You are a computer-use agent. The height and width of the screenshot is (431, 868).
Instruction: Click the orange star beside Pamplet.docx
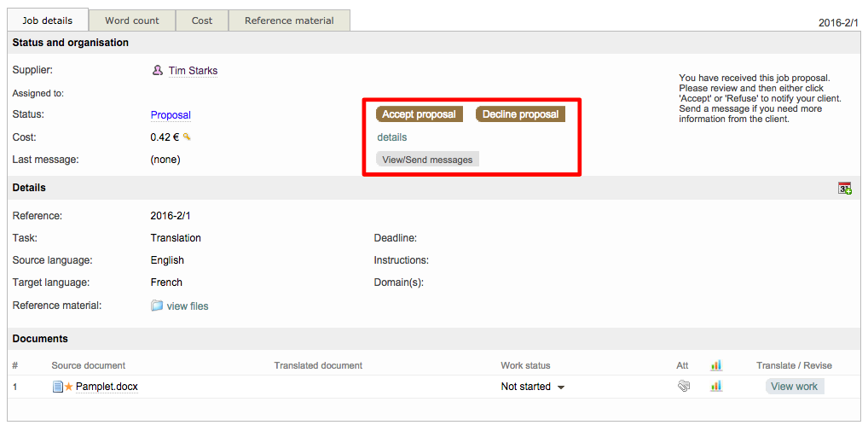[x=69, y=387]
